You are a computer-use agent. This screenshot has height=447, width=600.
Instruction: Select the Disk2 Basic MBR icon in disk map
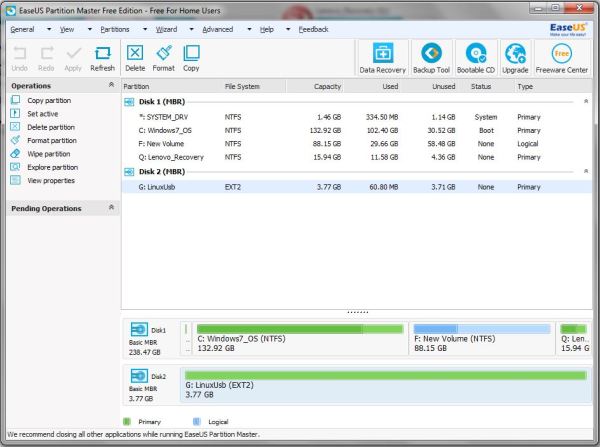point(139,376)
